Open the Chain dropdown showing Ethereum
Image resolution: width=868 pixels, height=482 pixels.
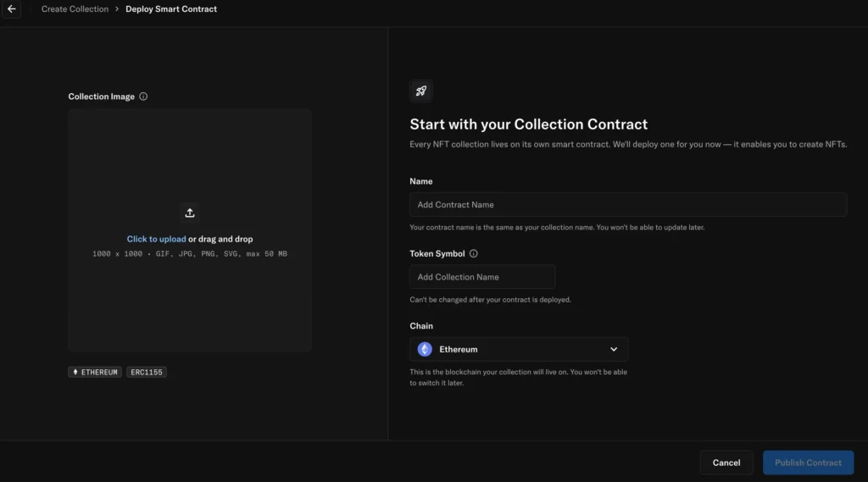click(519, 349)
